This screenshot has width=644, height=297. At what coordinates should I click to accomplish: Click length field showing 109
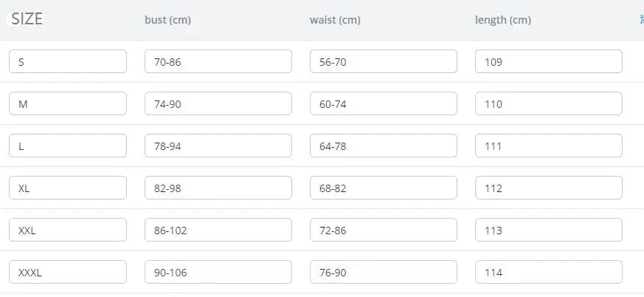[x=548, y=62]
